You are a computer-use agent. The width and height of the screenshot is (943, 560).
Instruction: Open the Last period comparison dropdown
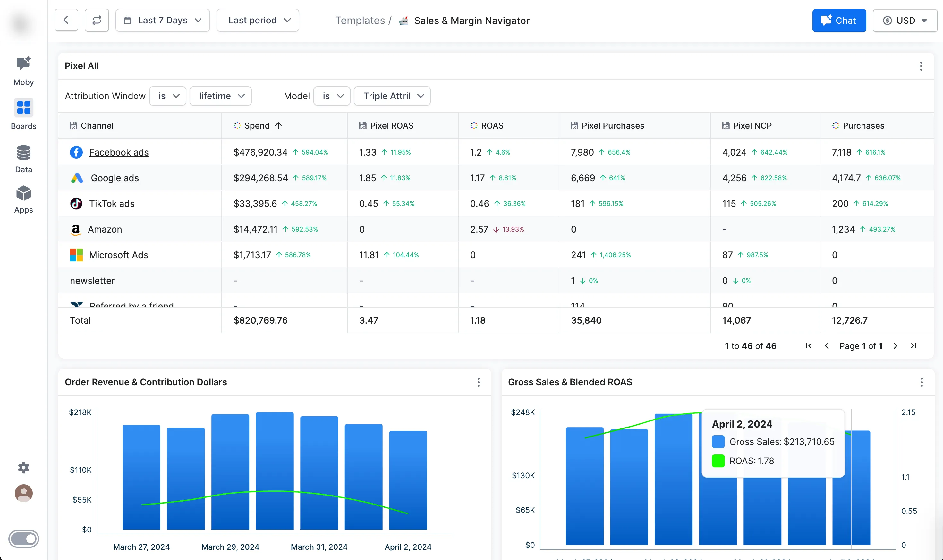pyautogui.click(x=258, y=21)
